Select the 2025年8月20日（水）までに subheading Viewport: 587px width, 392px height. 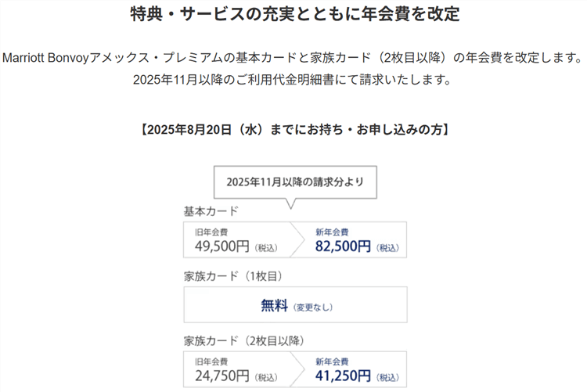pos(294,128)
